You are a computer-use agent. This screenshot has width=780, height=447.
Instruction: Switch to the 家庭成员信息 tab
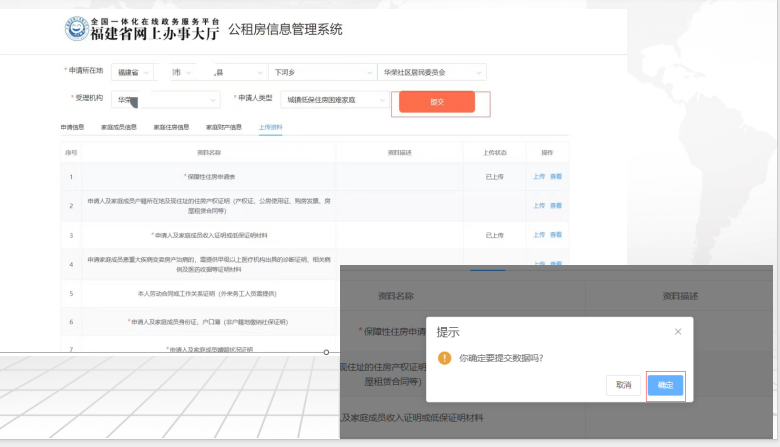pos(120,128)
